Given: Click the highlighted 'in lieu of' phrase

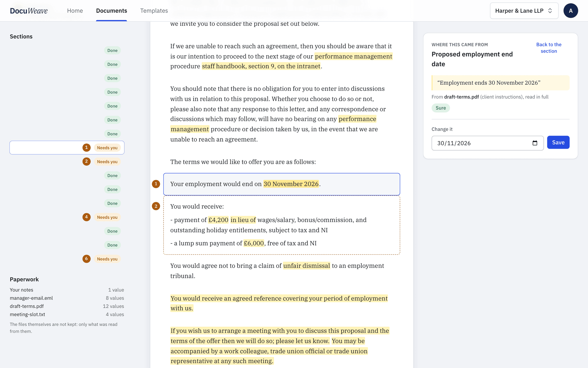Looking at the screenshot, I should point(243,220).
